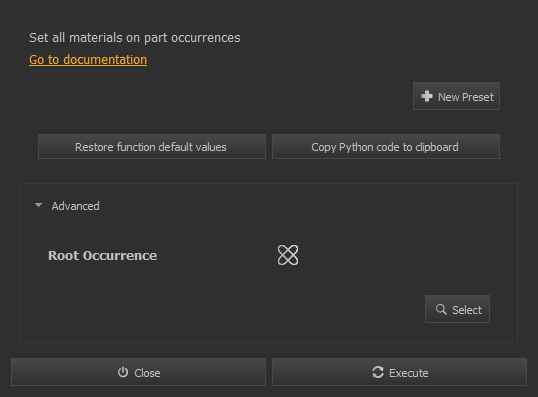Click the refresh arrows icon beside Execute
The height and width of the screenshot is (397, 538).
point(378,372)
